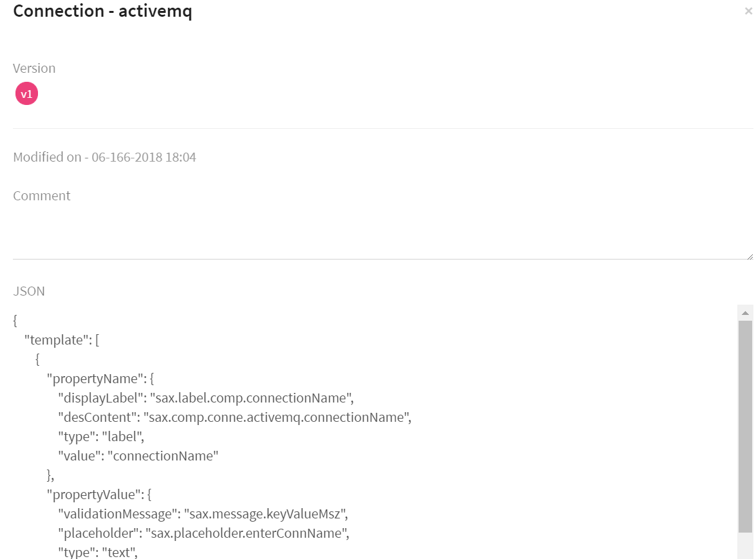Click the JSON section label
The height and width of the screenshot is (559, 756).
29,291
